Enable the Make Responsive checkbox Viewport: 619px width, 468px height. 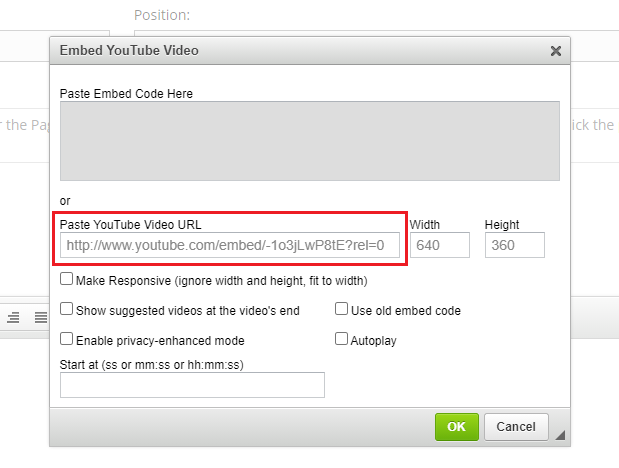tap(66, 279)
